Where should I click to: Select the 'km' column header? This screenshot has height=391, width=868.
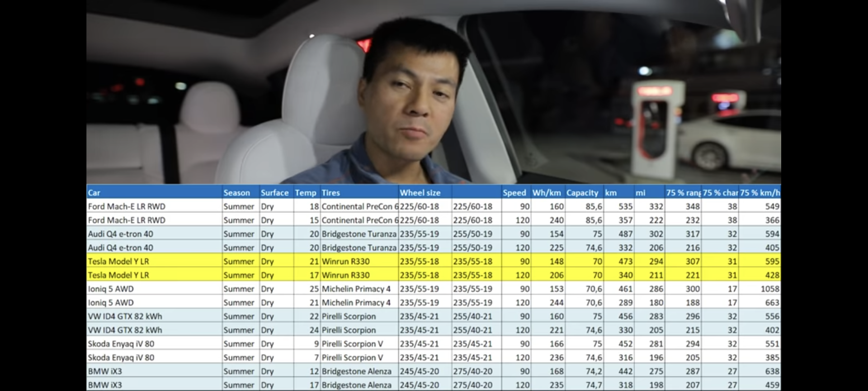click(x=619, y=192)
